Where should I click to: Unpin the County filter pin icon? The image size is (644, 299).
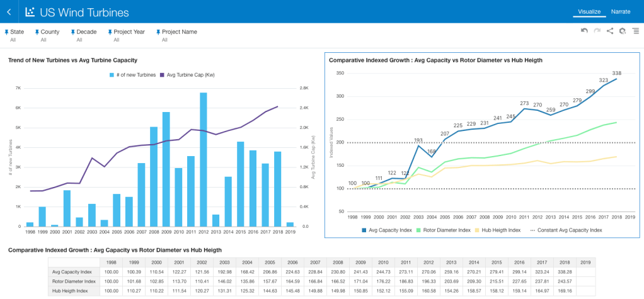pyautogui.click(x=37, y=31)
